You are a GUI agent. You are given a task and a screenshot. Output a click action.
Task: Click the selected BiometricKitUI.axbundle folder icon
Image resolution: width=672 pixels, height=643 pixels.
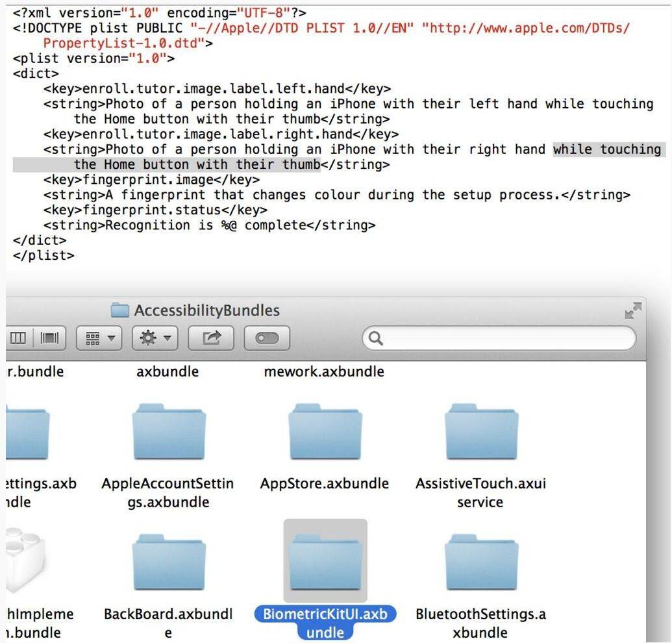click(x=325, y=560)
